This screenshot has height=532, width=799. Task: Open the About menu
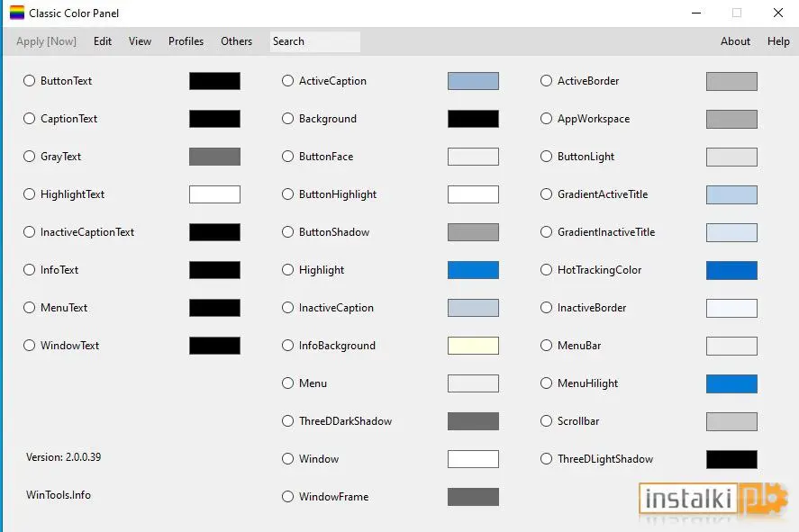(x=735, y=41)
